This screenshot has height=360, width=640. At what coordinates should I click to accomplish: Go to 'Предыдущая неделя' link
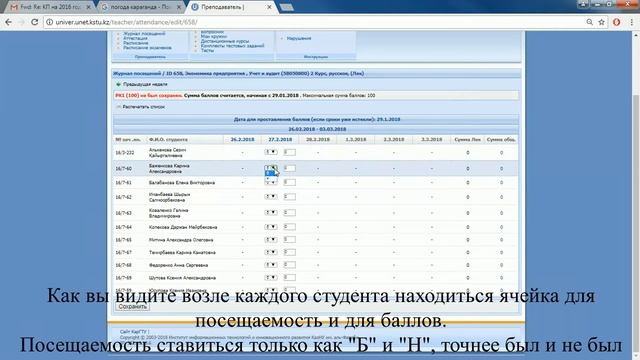pos(145,84)
